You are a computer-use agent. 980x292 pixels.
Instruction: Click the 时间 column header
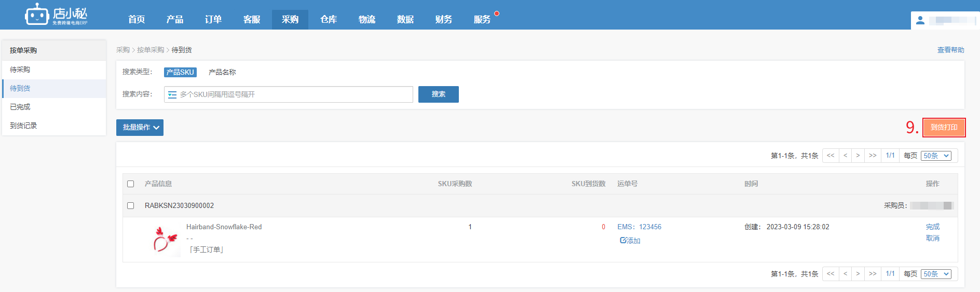(x=751, y=184)
